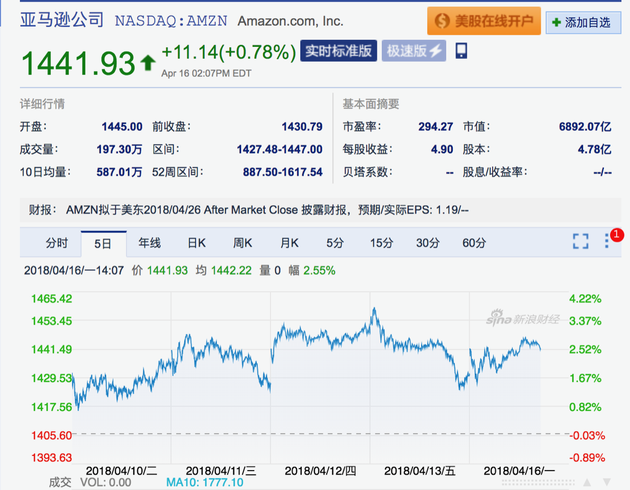Click the 亚马逊公司 company name
The image size is (630, 490).
[62, 20]
